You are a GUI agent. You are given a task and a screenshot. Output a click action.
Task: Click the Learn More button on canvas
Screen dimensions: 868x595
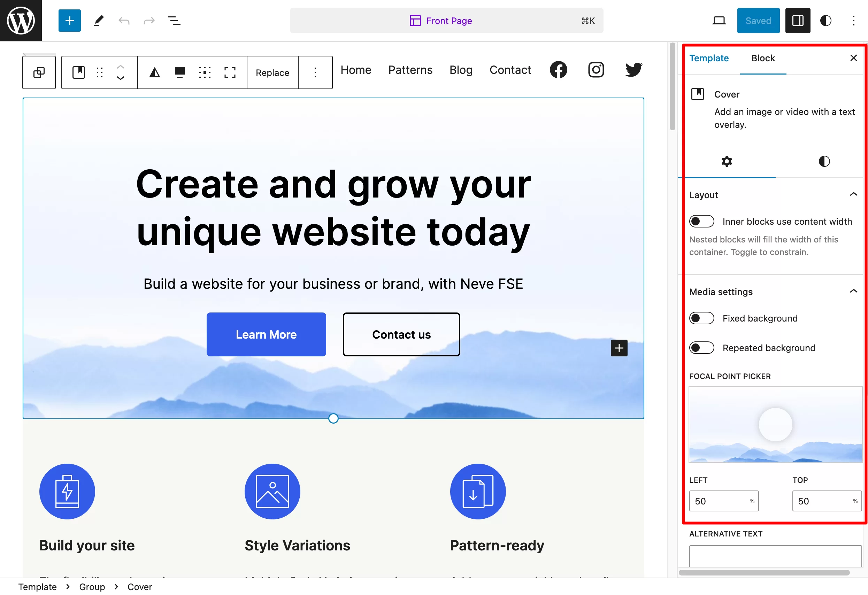(x=267, y=334)
